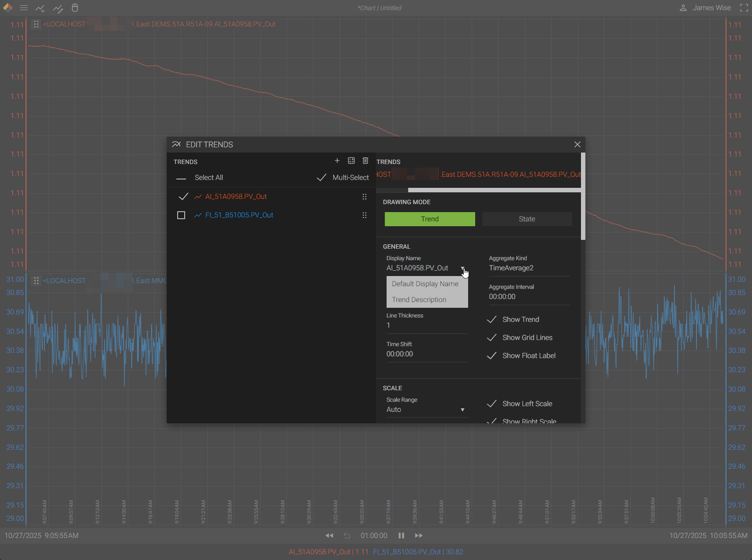Disable the Show Grid Lines option
This screenshot has height=560, width=752.
pos(492,338)
